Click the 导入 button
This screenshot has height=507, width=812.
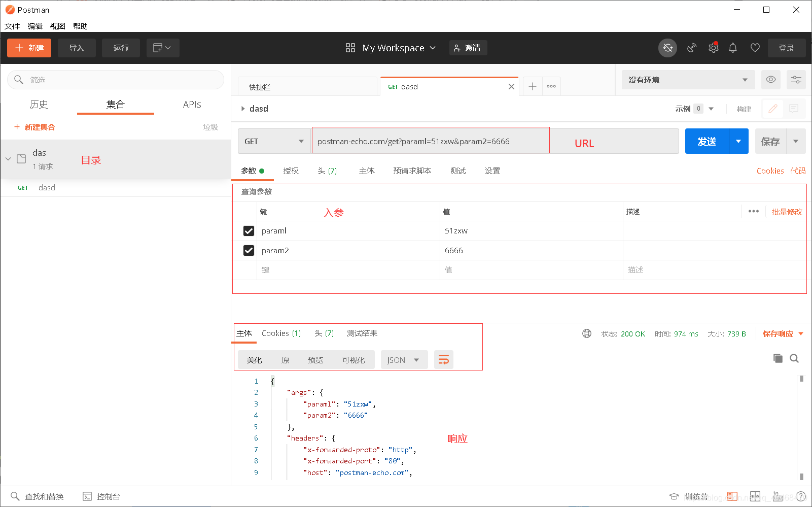click(77, 48)
